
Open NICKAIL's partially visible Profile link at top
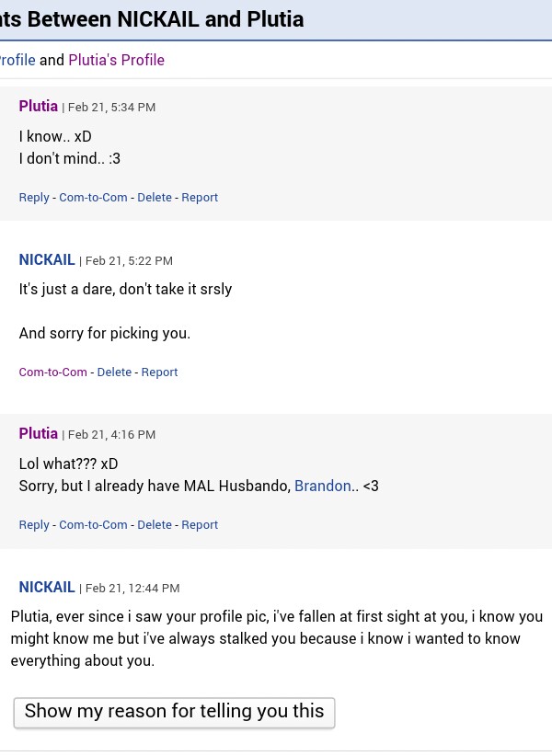tap(17, 60)
